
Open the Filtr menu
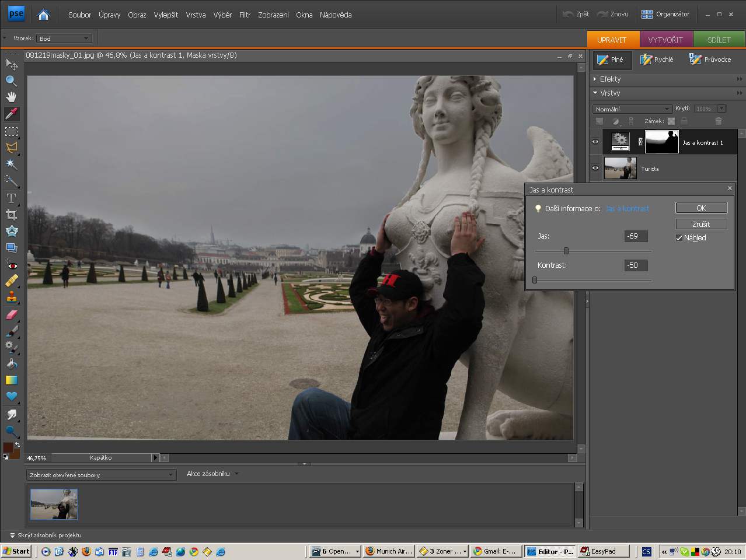tap(245, 15)
